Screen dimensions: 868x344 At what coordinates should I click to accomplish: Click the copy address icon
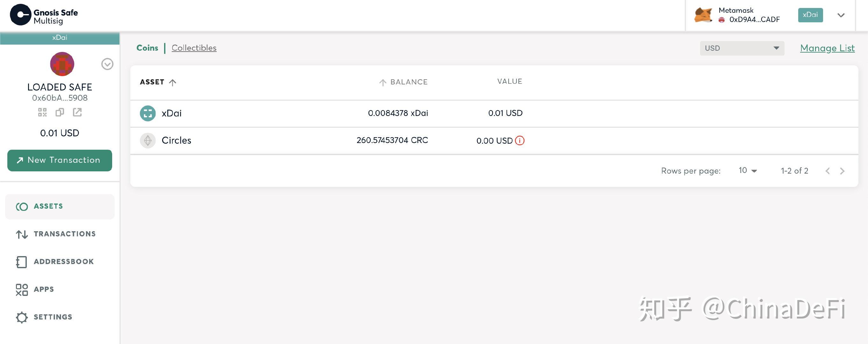pos(59,111)
